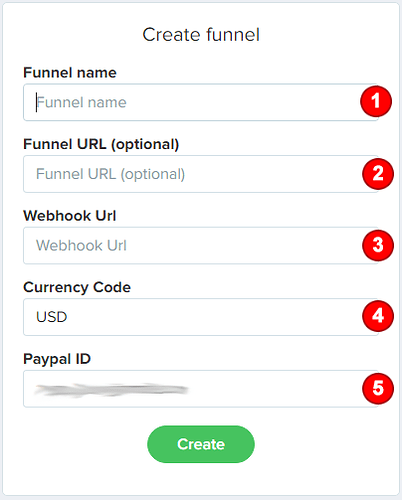Click the red number 4 badge
Screen dimensions: 402x500
[378, 316]
